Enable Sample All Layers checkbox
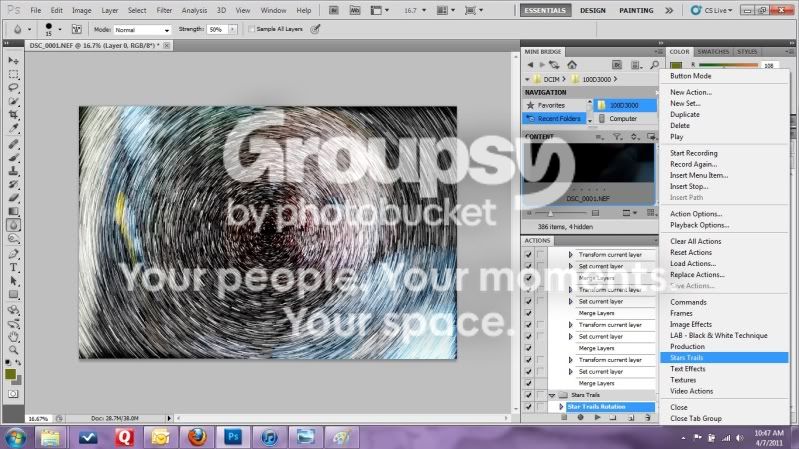The image size is (799, 449). [251, 29]
